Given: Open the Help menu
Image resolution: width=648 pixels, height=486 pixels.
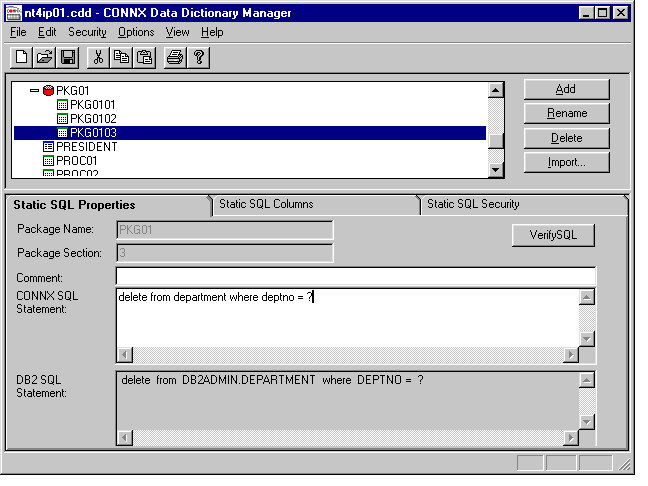Looking at the screenshot, I should tap(212, 32).
